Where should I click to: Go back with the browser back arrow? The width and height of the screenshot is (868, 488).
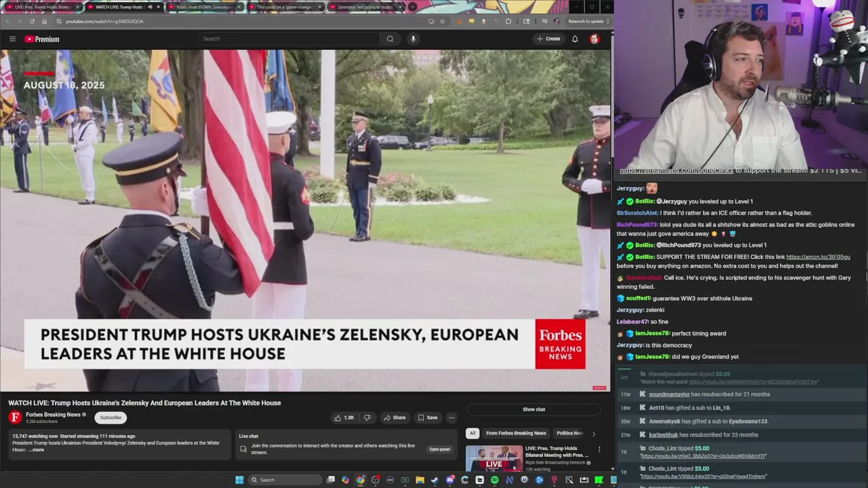click(x=8, y=21)
